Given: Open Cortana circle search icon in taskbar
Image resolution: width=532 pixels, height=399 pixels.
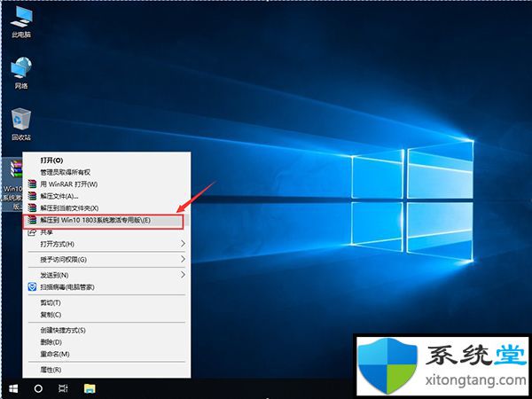Looking at the screenshot, I should point(38,388).
